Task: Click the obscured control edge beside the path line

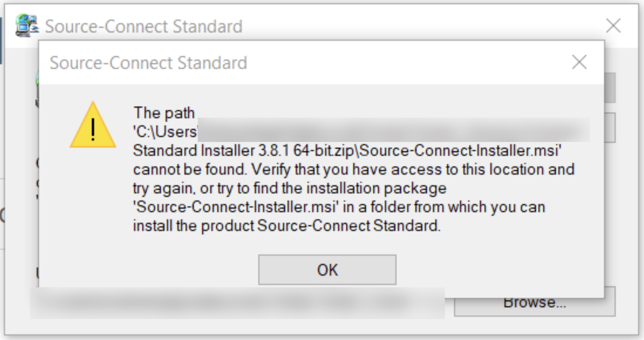Action: (x=610, y=128)
